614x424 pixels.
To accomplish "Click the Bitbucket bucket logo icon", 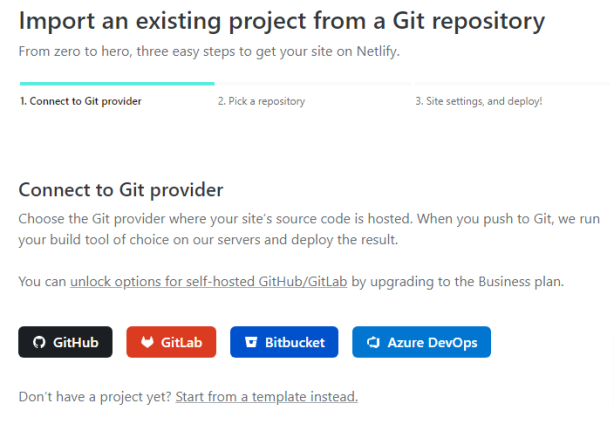I will [x=251, y=342].
